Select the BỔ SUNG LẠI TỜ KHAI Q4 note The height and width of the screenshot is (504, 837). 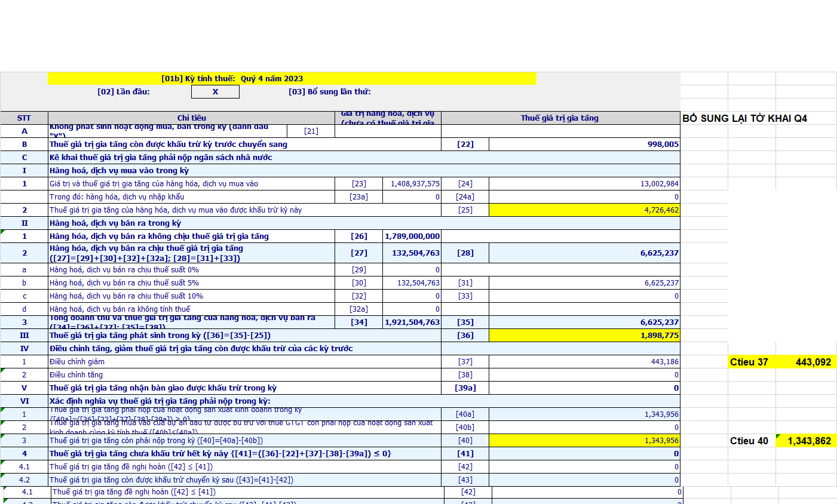744,118
